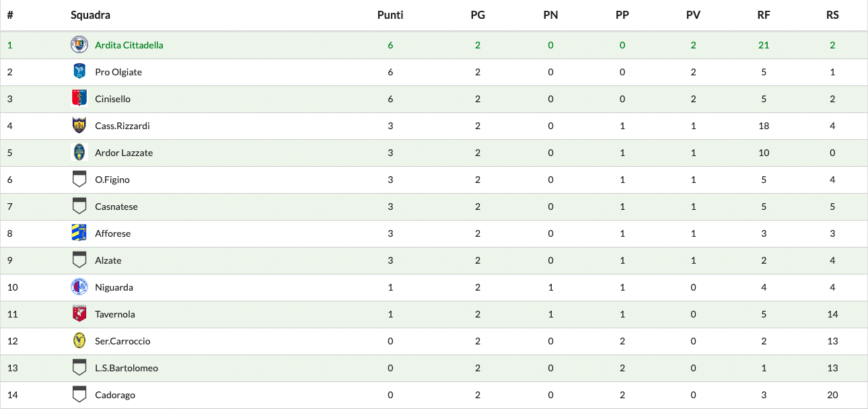Open the L.S.Bartolomeo team name
Viewport: 868px width, 409px height.
tap(126, 368)
